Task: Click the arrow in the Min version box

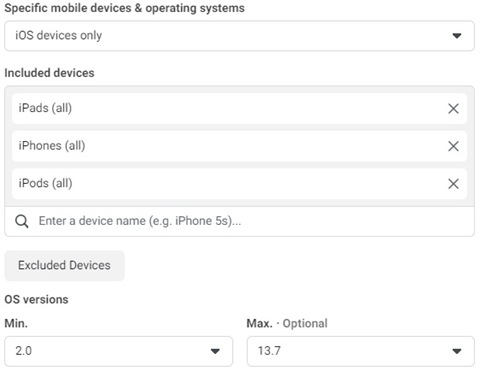Action: tap(215, 351)
